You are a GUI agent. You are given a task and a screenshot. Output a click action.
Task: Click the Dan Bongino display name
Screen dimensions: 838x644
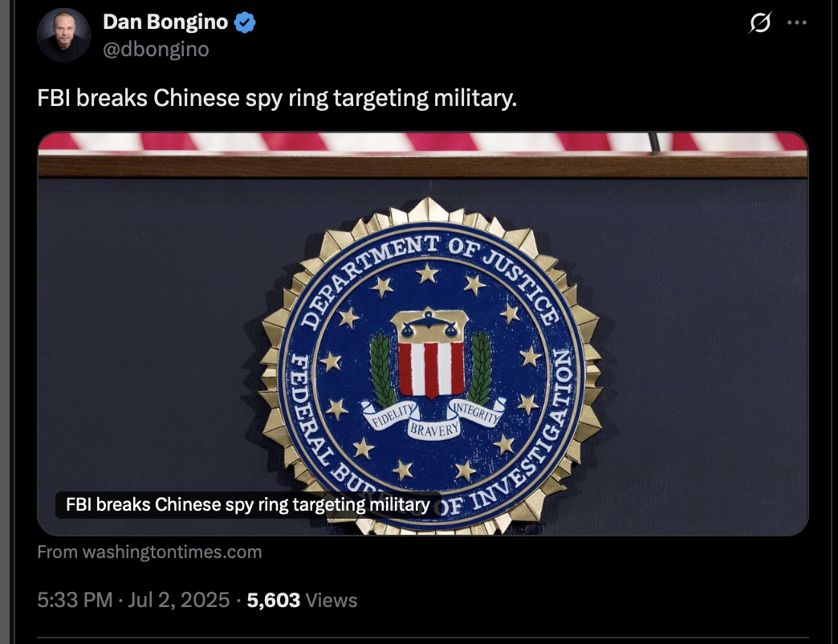click(165, 22)
